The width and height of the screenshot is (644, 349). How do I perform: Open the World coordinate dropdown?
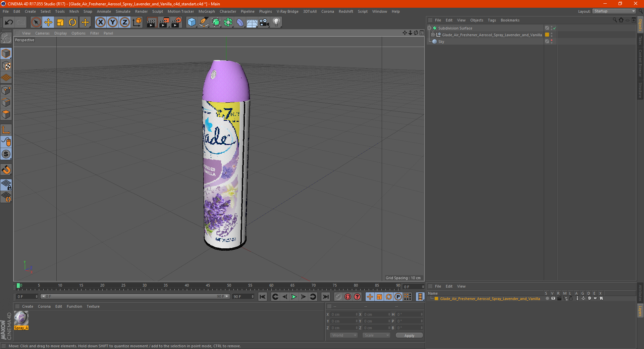[x=344, y=335]
